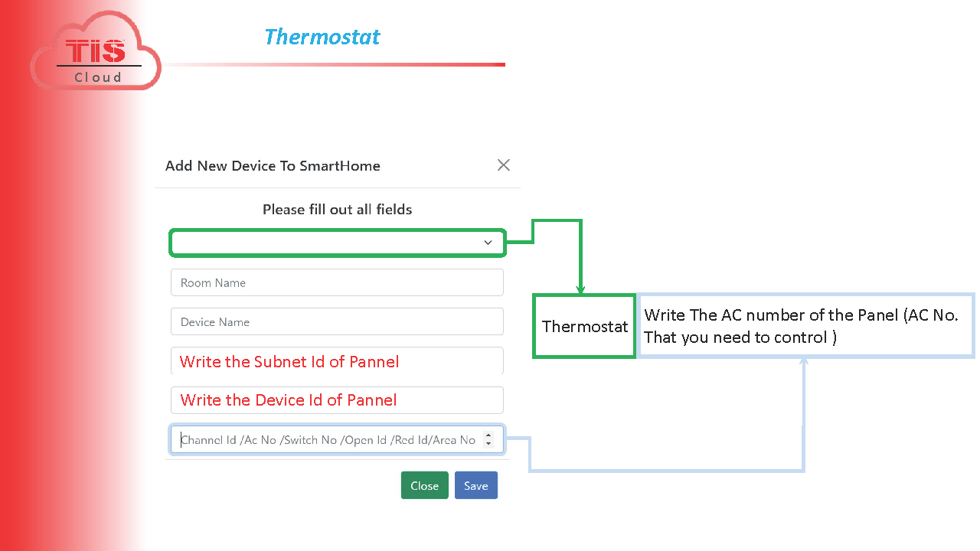Open the empty device type combo box

337,243
